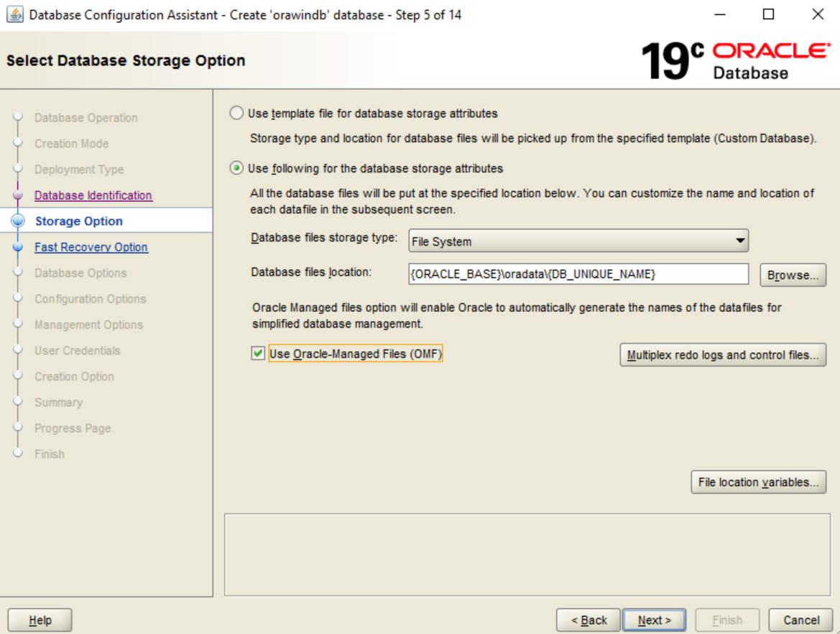Go to the Fast Recovery Option step

[x=91, y=247]
